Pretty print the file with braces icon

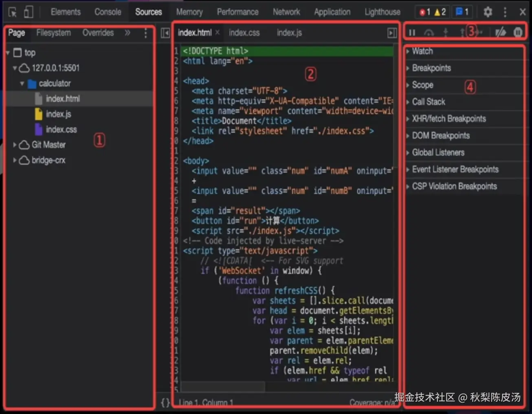tap(165, 403)
